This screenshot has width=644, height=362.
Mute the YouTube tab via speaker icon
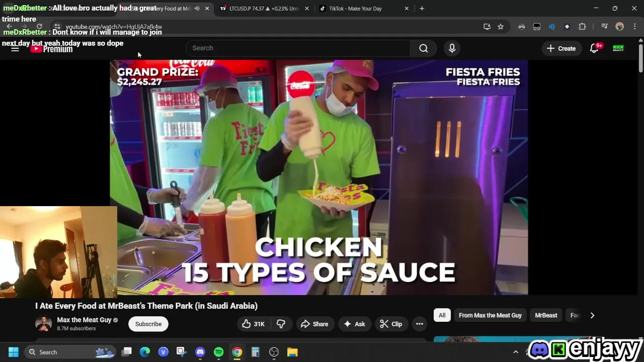click(197, 9)
